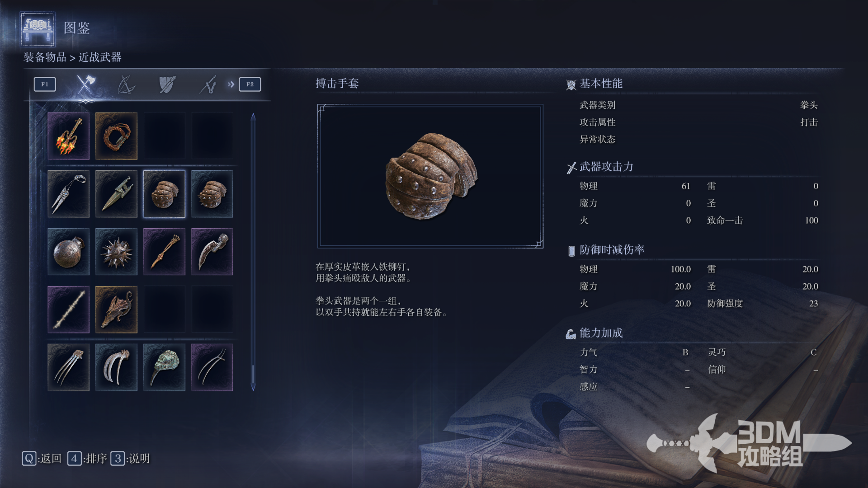868x488 pixels.
Task: Click the weapon list scrollbar down arrow
Action: [x=253, y=387]
